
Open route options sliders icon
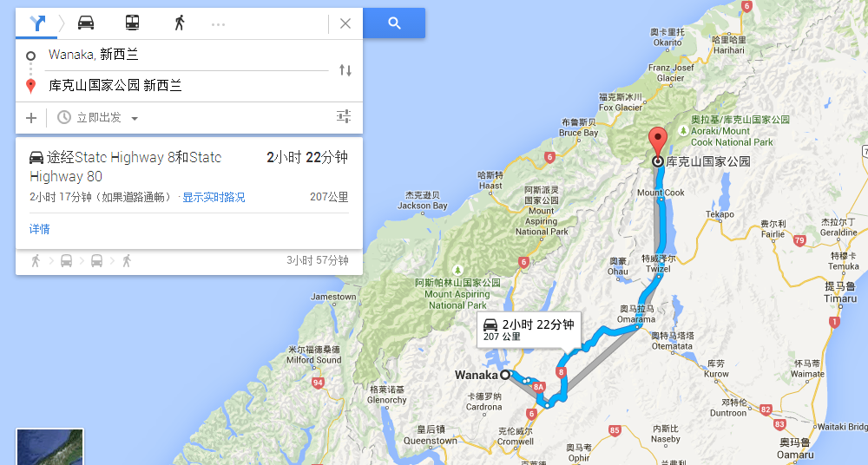tap(344, 116)
